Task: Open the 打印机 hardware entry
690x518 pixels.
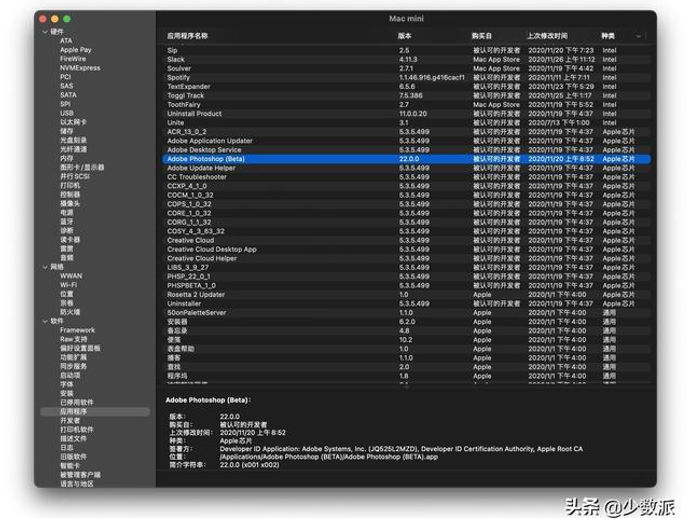Action: click(70, 185)
